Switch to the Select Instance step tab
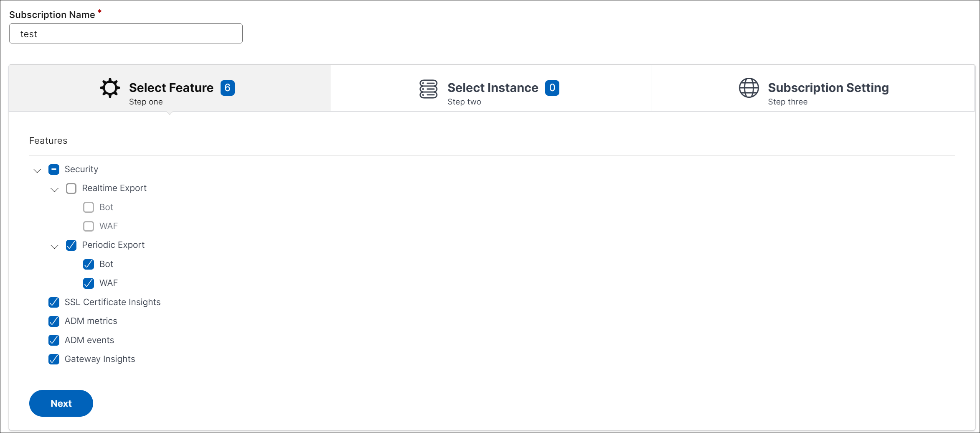Viewport: 980px width, 433px height. pyautogui.click(x=491, y=88)
